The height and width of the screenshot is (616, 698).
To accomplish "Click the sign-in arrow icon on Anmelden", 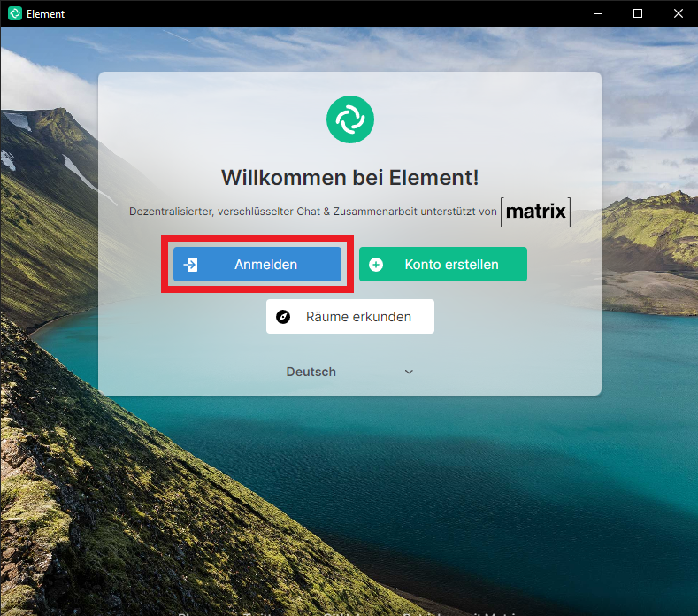I will point(190,265).
